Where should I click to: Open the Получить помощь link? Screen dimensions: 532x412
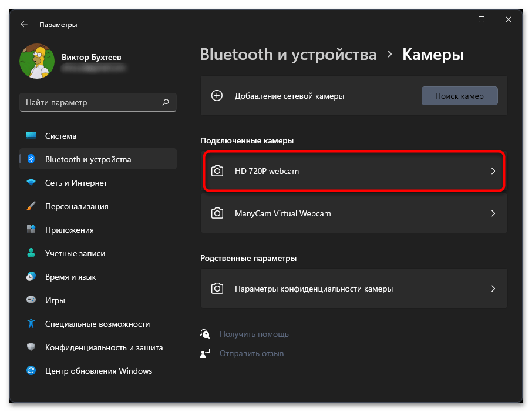254,334
